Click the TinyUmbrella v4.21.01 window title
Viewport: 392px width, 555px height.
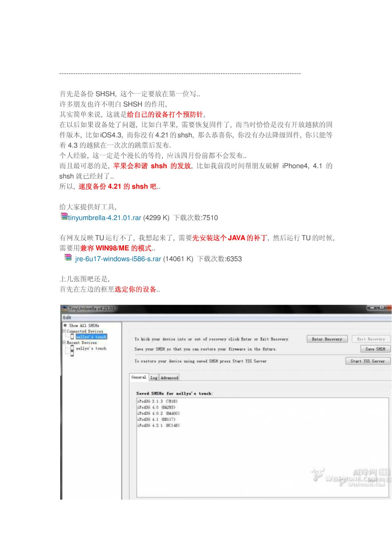(92, 309)
